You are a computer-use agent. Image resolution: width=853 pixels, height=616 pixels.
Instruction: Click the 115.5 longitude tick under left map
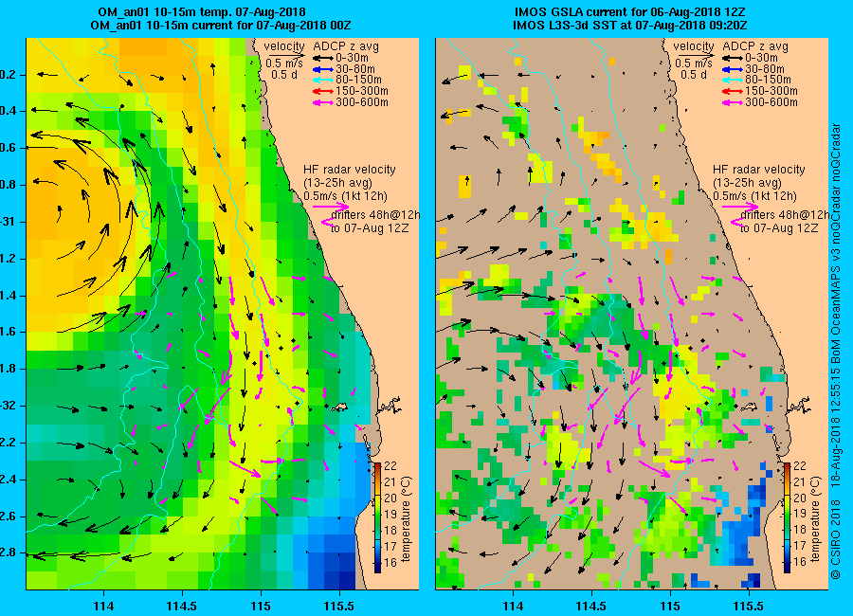339,606
